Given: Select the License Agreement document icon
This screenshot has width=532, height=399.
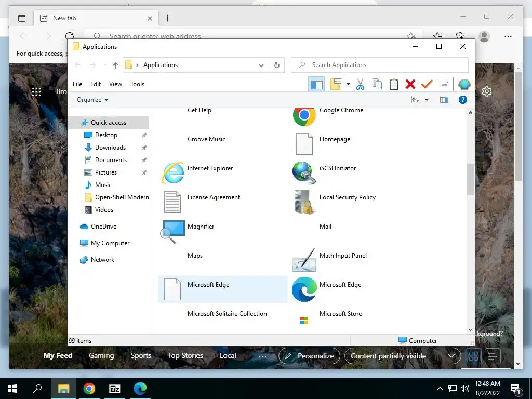Looking at the screenshot, I should coord(172,202).
